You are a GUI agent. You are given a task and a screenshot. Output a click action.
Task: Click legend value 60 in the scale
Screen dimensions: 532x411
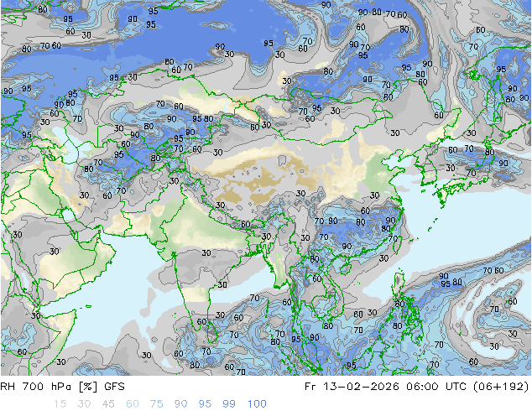pos(133,404)
